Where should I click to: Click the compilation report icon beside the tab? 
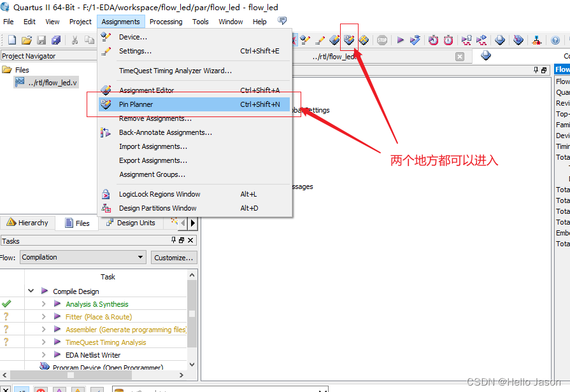(486, 55)
